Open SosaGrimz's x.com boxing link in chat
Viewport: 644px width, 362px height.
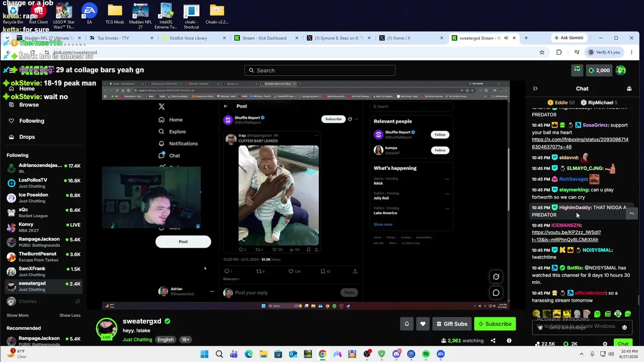coord(580,143)
